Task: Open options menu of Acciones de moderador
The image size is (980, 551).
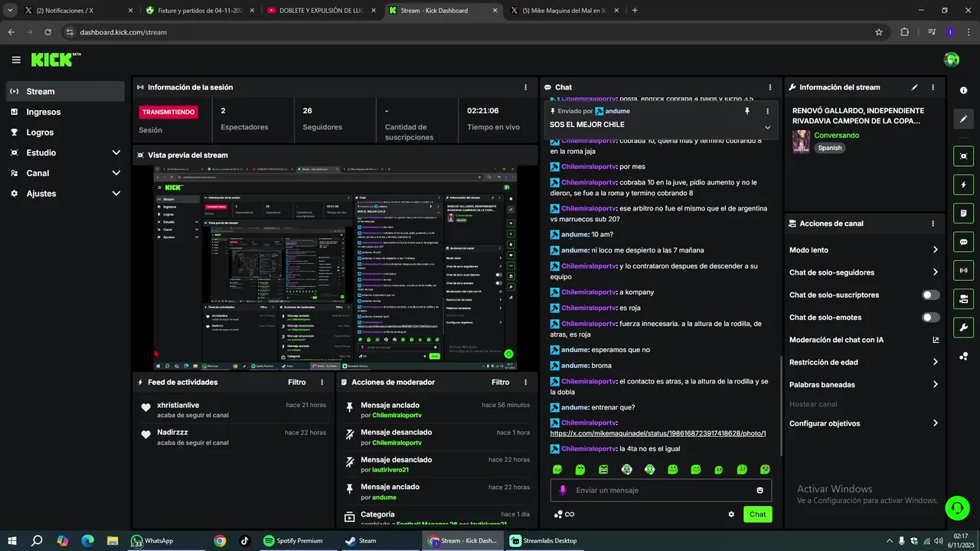Action: tap(525, 382)
